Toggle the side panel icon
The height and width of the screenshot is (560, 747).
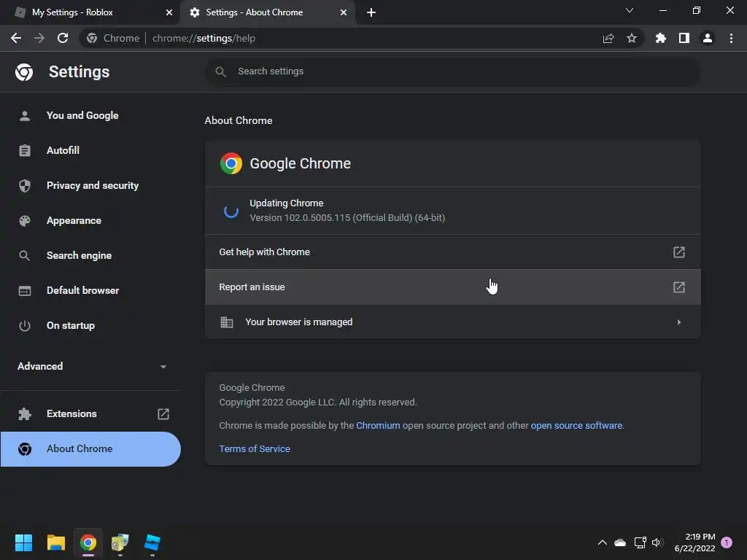(x=684, y=38)
